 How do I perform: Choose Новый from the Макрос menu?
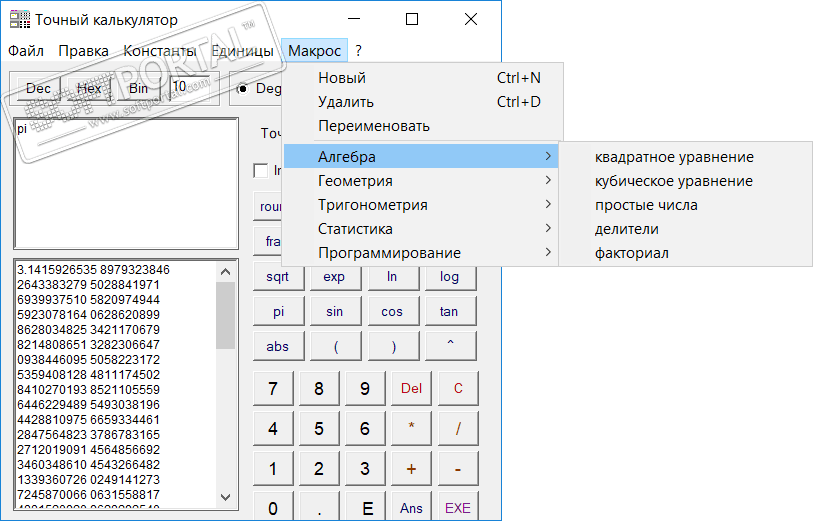(x=422, y=78)
